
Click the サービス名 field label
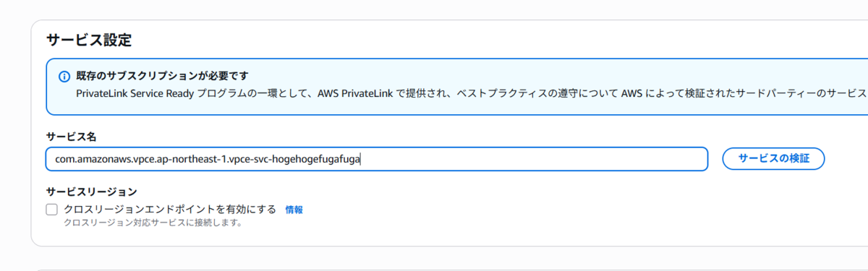point(71,137)
